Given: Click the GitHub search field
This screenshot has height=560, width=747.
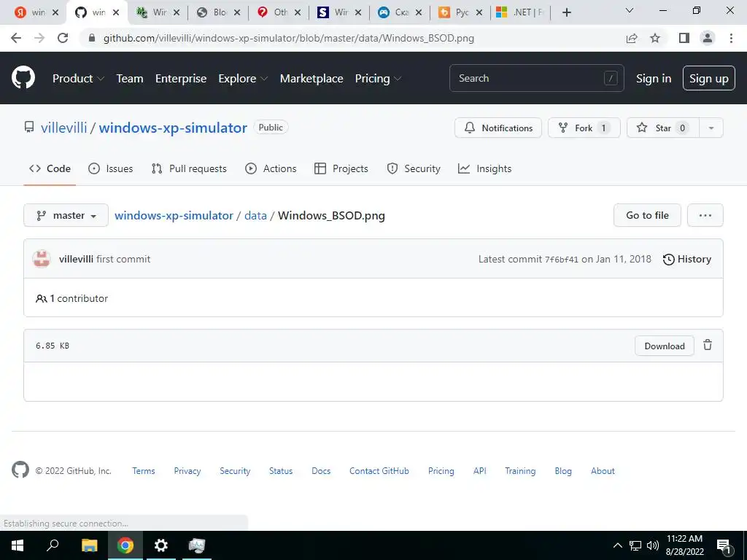Looking at the screenshot, I should tap(536, 78).
